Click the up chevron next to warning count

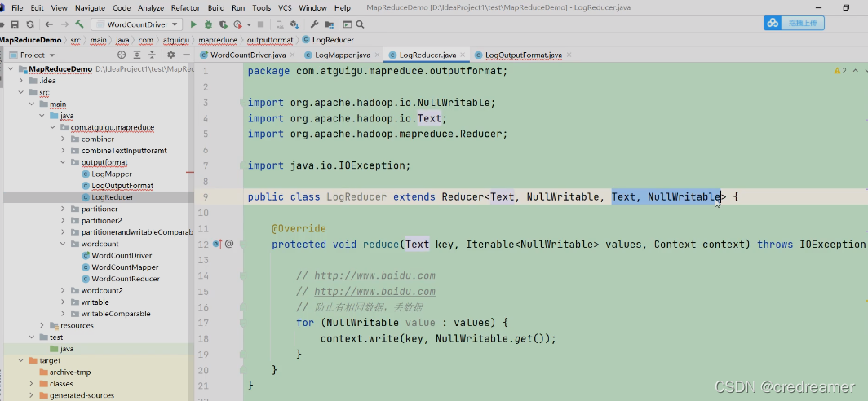pos(855,71)
